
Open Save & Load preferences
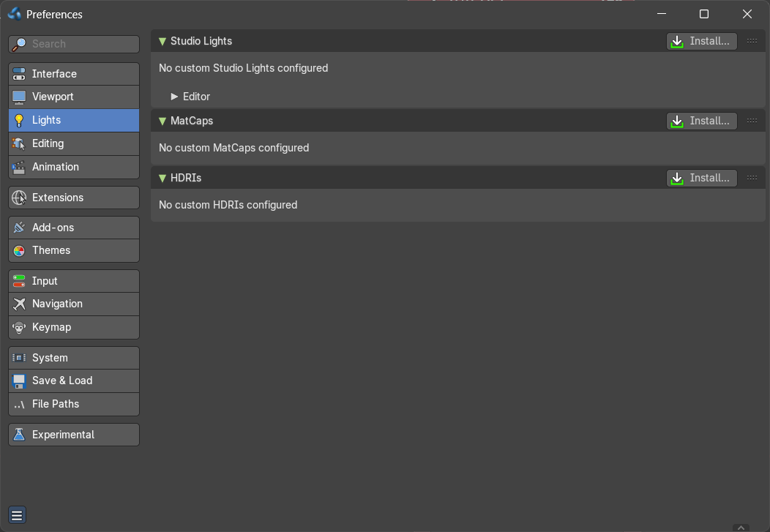[x=74, y=381]
